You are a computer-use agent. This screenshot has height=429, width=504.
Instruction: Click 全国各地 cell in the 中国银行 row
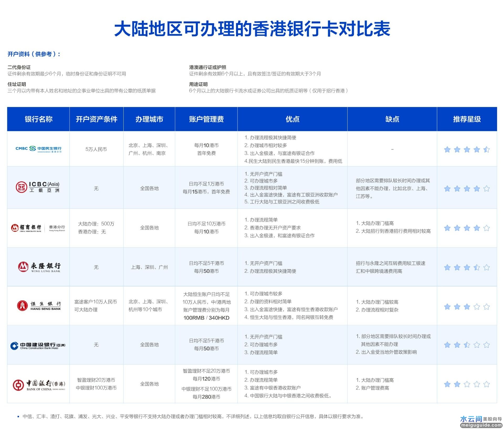point(149,384)
